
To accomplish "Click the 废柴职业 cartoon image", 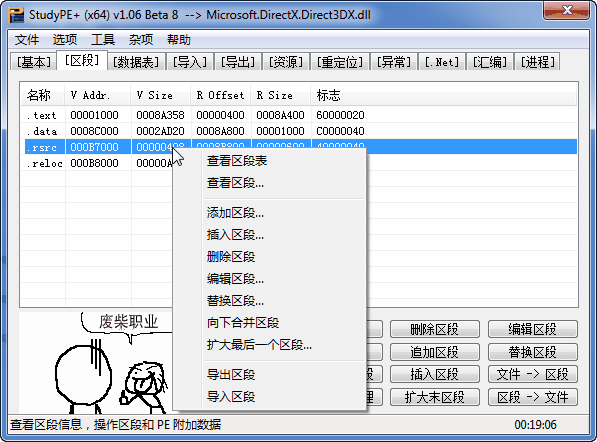I will 96,363.
